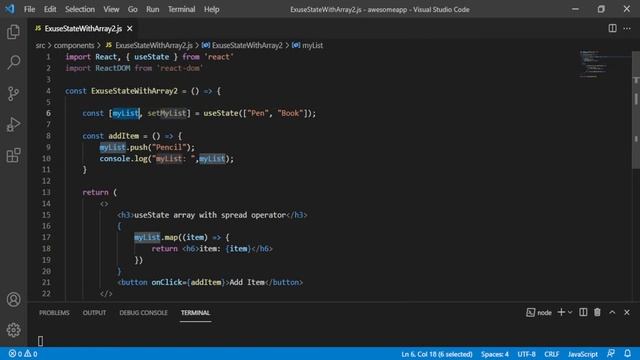The image size is (640, 360).
Task: Open the Accounts menu icon
Action: 13,300
